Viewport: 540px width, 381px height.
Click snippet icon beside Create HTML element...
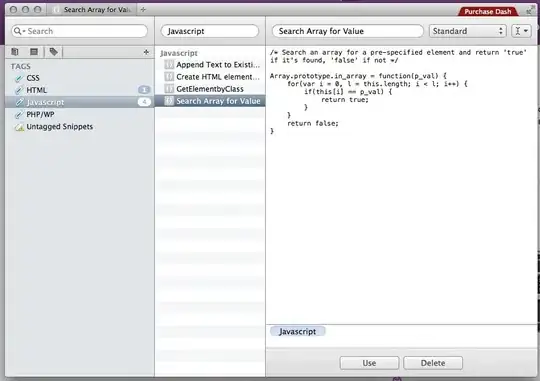169,76
